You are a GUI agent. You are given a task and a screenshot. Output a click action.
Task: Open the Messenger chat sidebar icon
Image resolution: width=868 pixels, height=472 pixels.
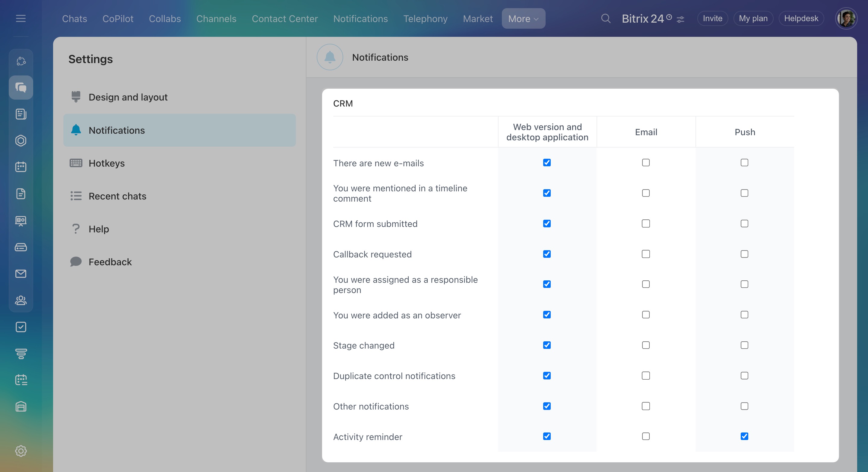point(21,88)
